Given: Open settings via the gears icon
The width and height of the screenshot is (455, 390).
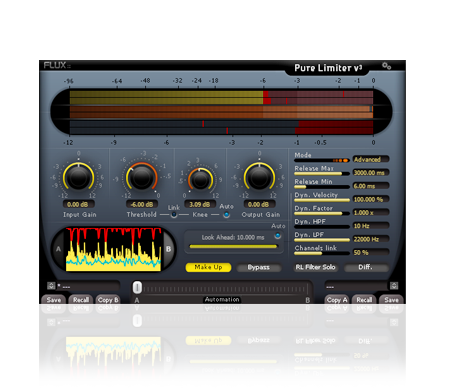Looking at the screenshot, I should (x=386, y=66).
